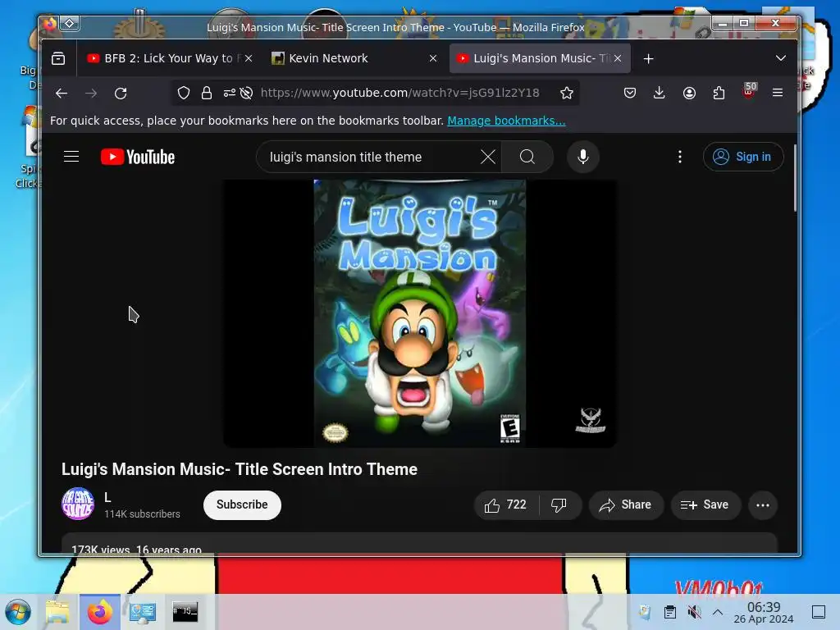This screenshot has height=630, width=840.
Task: Focus the YouTube URL address field
Action: pos(399,94)
